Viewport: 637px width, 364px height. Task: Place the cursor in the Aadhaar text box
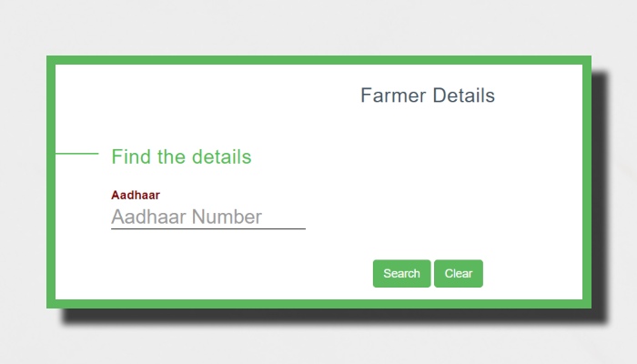click(207, 217)
